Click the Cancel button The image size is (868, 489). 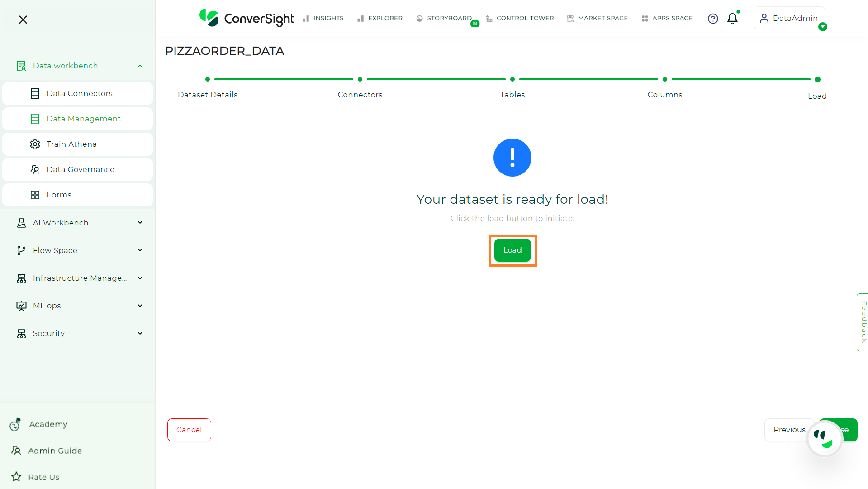(x=189, y=430)
